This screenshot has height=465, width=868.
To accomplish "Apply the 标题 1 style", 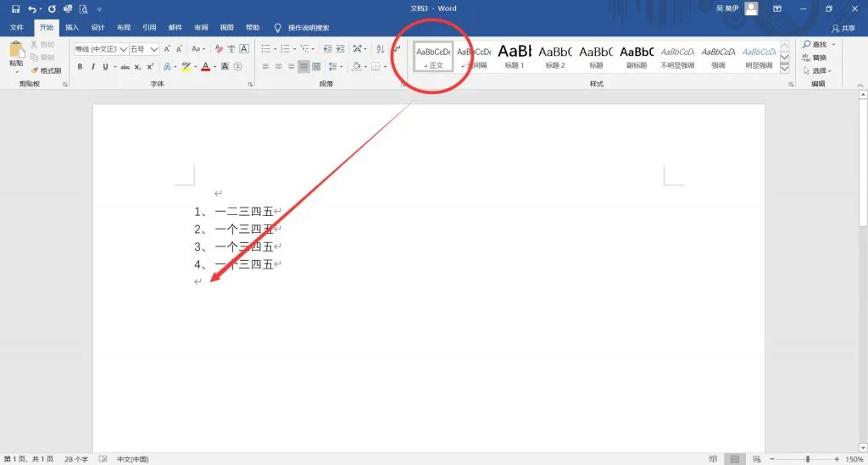I will coord(515,57).
